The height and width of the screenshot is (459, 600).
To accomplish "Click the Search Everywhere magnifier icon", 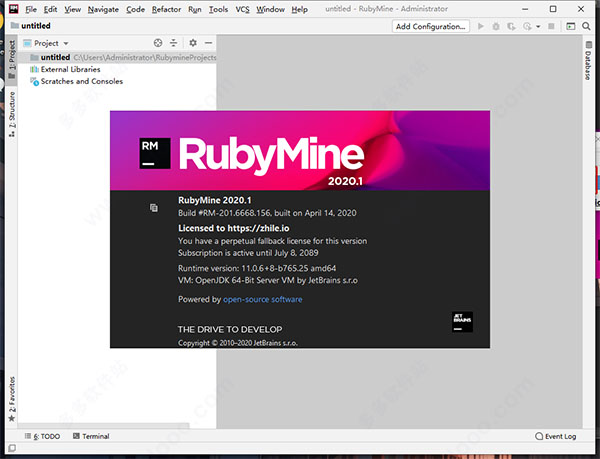I will coord(586,26).
